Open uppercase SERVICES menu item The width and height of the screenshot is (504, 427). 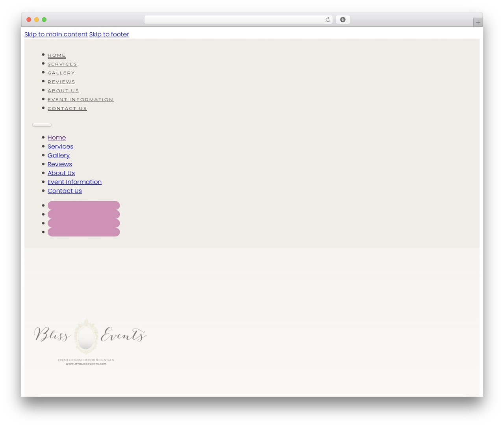(62, 64)
